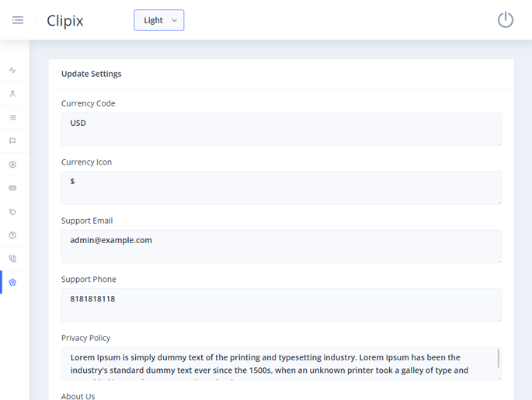Open the tag sidebar icon
This screenshot has width=532, height=400.
12,212
